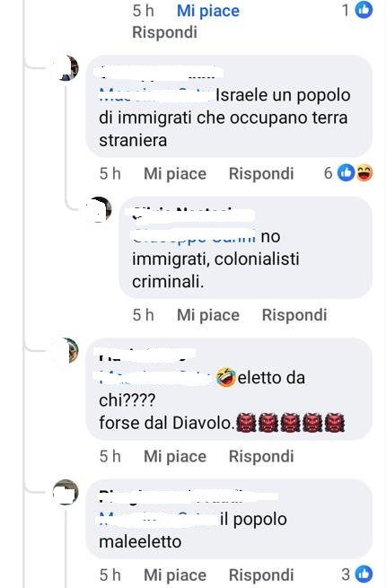Like the 'il popolo maleeletto' comment
The height and width of the screenshot is (588, 386).
pyautogui.click(x=175, y=575)
